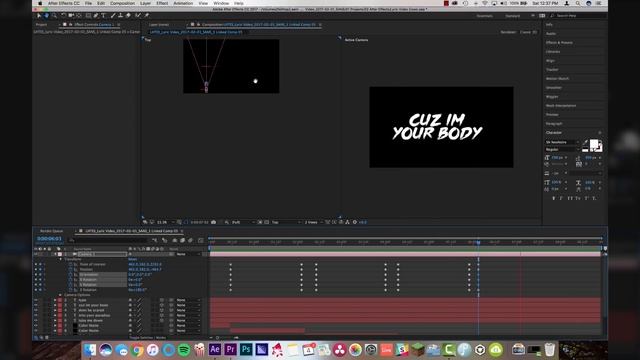
Task: Select the Rectangle shape tool
Action: click(x=88, y=16)
